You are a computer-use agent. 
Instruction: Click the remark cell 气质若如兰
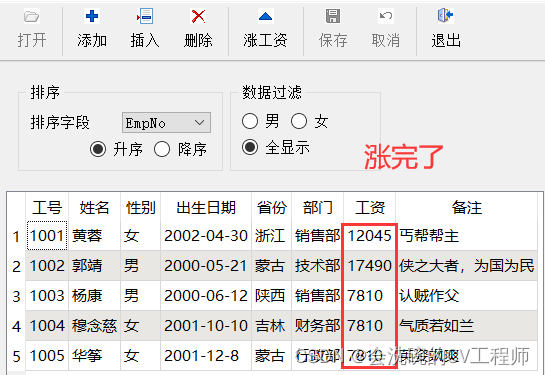[x=466, y=326]
